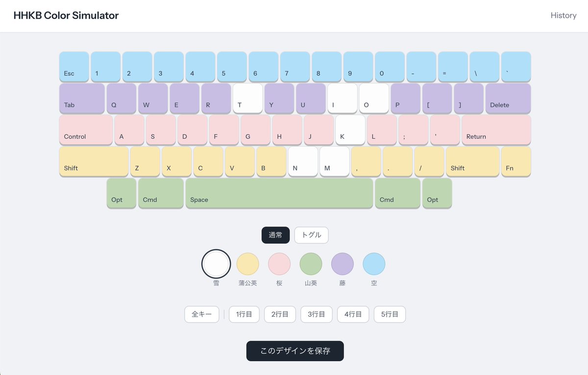Image resolution: width=588 pixels, height=375 pixels.
Task: Click the 1行目 row button
Action: (244, 314)
